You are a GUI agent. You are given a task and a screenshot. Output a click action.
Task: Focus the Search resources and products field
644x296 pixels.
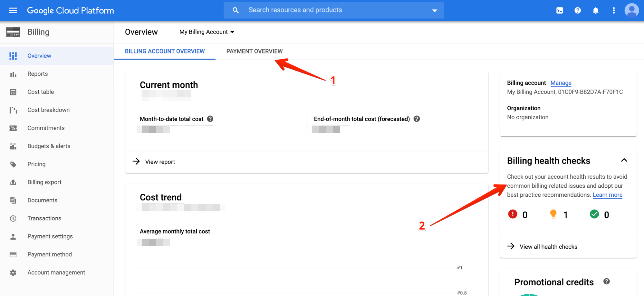click(334, 10)
